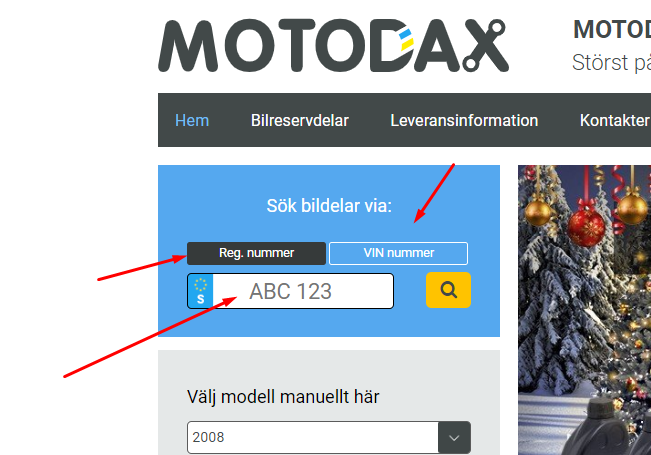Click the Christmas tree banner image
Image resolution: width=651 pixels, height=455 pixels.
point(585,310)
